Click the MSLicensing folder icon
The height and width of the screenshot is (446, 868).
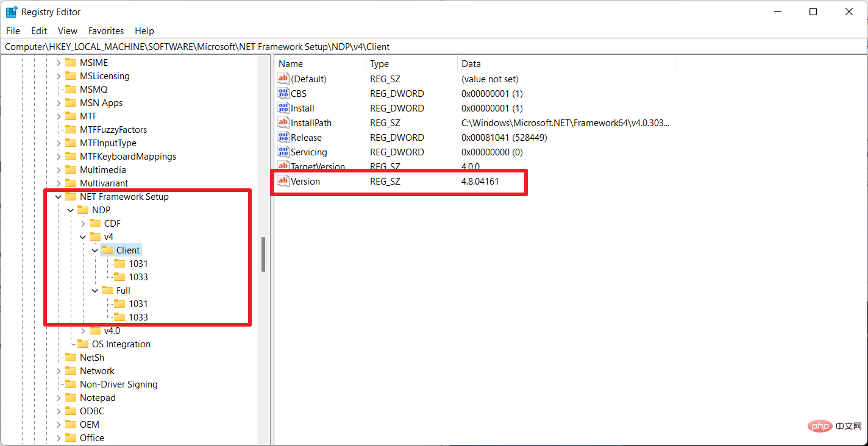(71, 76)
